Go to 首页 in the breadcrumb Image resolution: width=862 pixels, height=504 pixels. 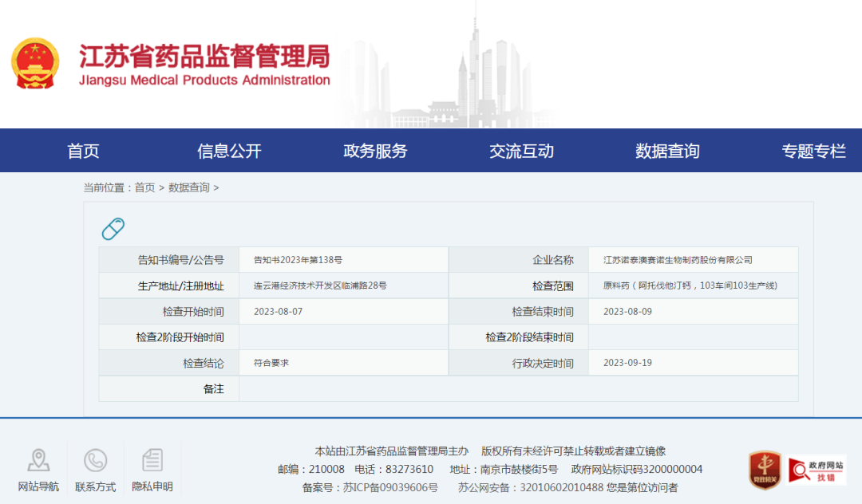[144, 187]
